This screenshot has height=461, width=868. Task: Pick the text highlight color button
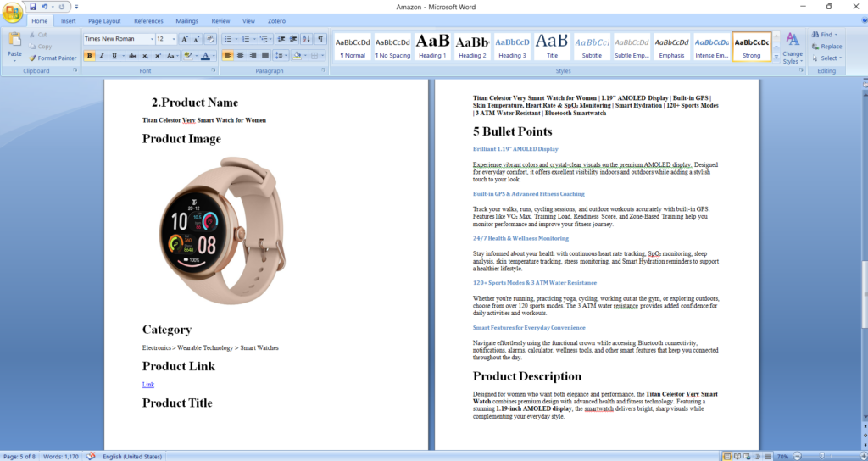(x=187, y=56)
